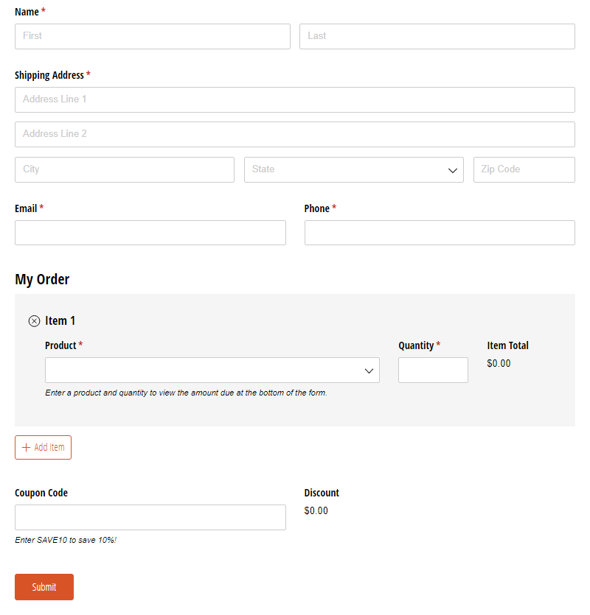Click the plus icon on Add Item

(x=26, y=447)
